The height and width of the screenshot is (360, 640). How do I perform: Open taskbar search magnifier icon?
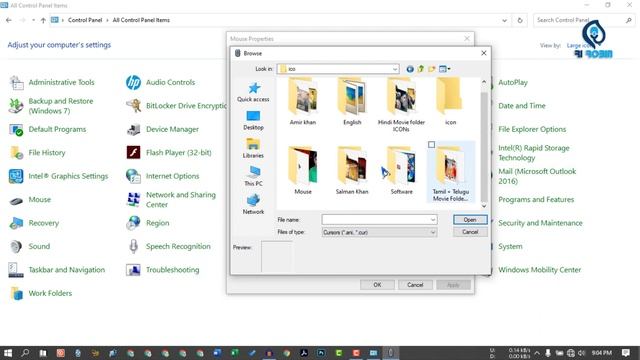pos(25,353)
